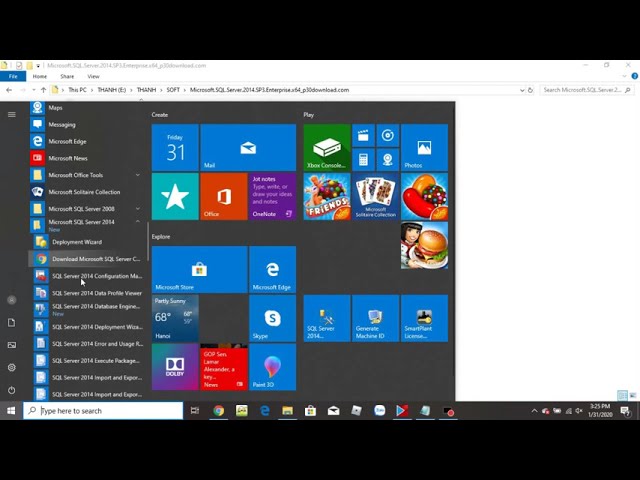
Task: Open the Movies & TV small tile
Action: (x=363, y=135)
